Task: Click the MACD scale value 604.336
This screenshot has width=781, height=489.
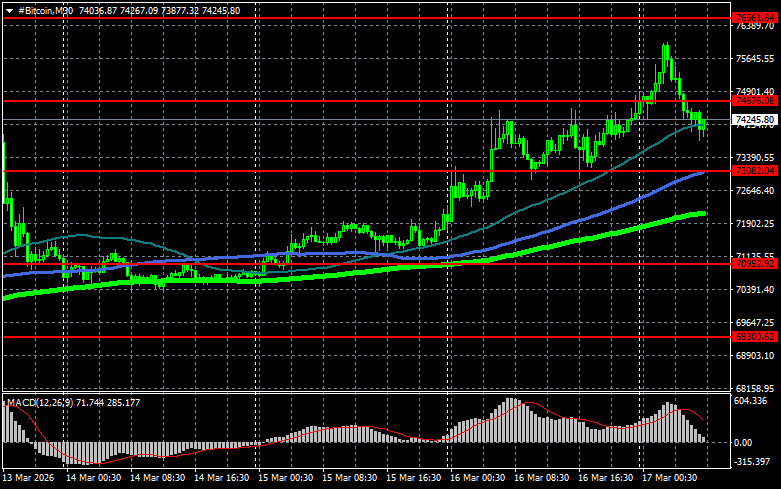Action: (x=751, y=400)
